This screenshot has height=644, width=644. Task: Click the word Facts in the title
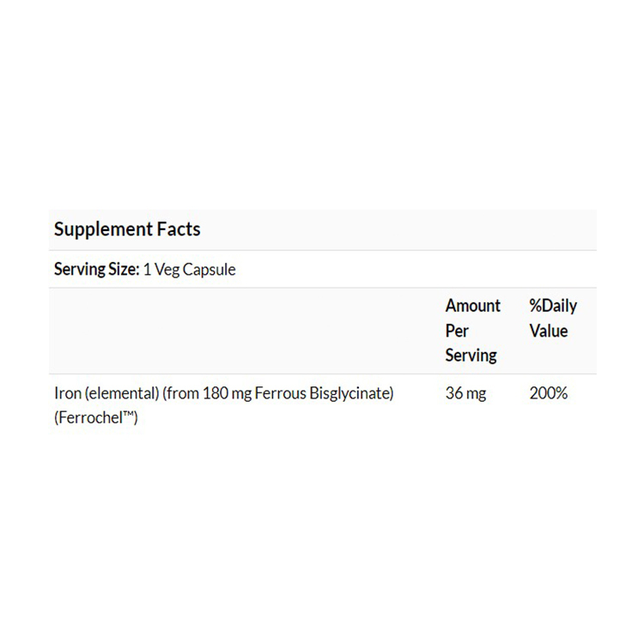pos(179,229)
